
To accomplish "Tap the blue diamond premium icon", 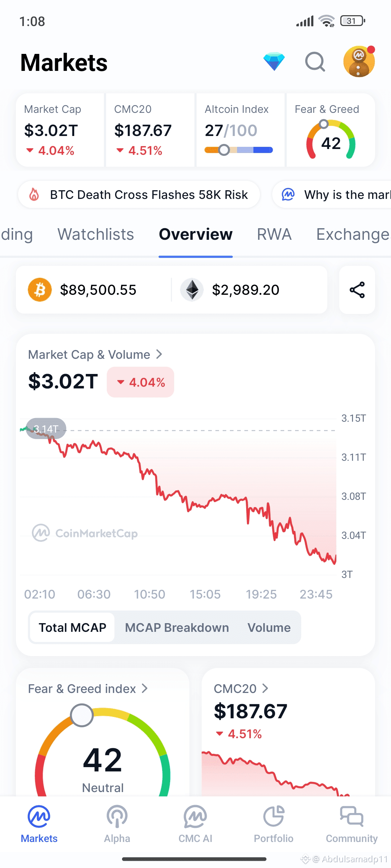I will click(x=274, y=62).
